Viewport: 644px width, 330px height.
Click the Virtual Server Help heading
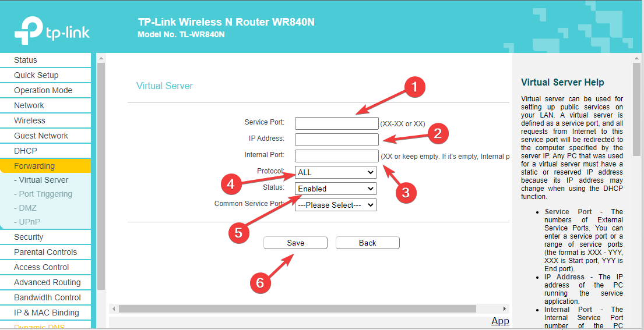coord(562,83)
